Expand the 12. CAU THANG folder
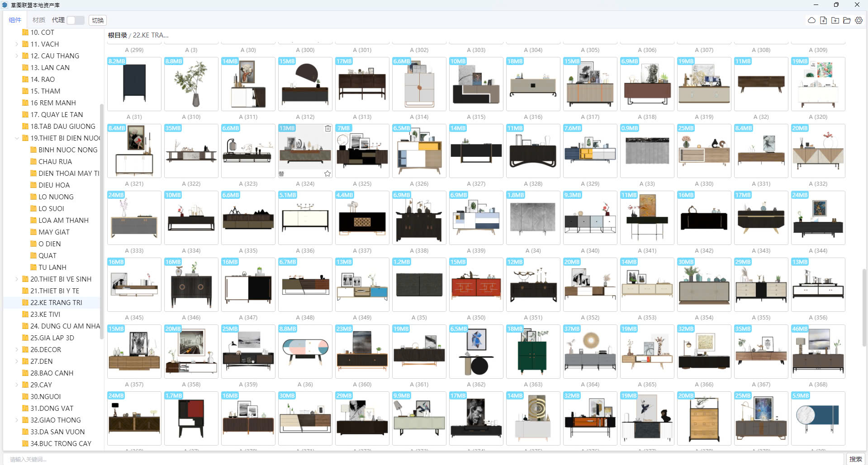 click(x=17, y=56)
